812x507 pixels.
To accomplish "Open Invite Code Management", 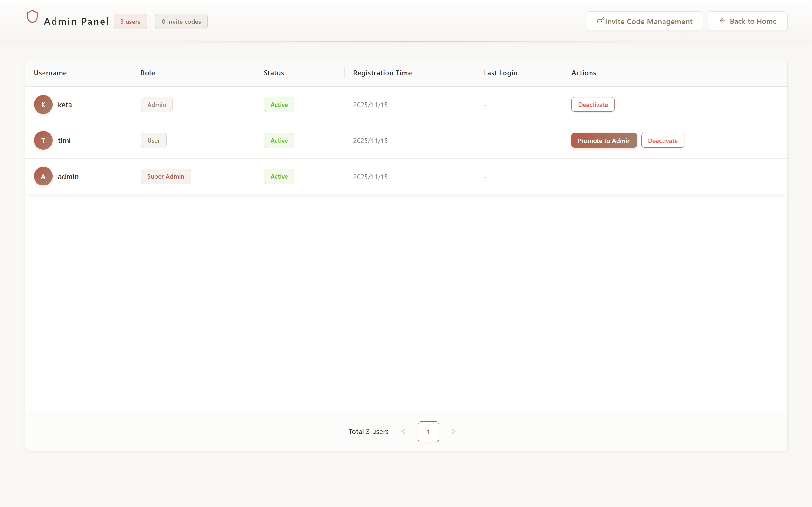I will [x=644, y=21].
